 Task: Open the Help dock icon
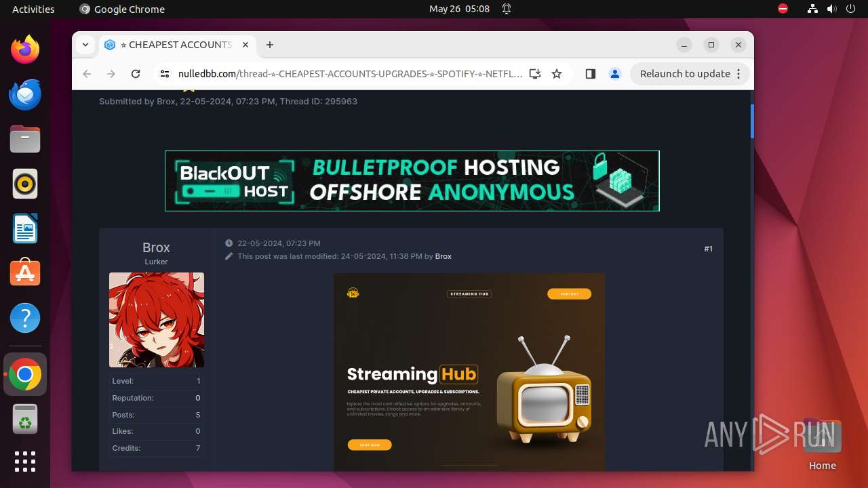click(25, 318)
